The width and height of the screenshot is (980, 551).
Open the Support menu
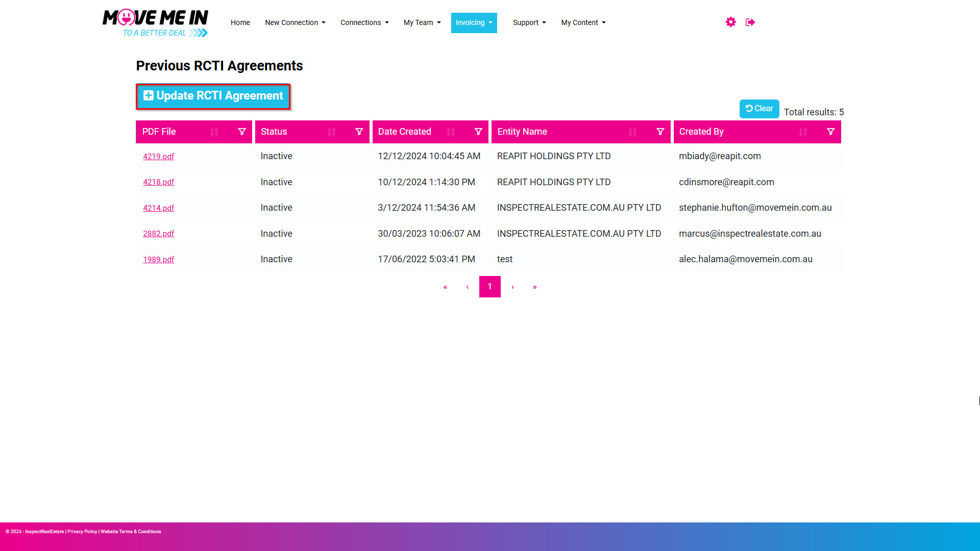pos(529,22)
